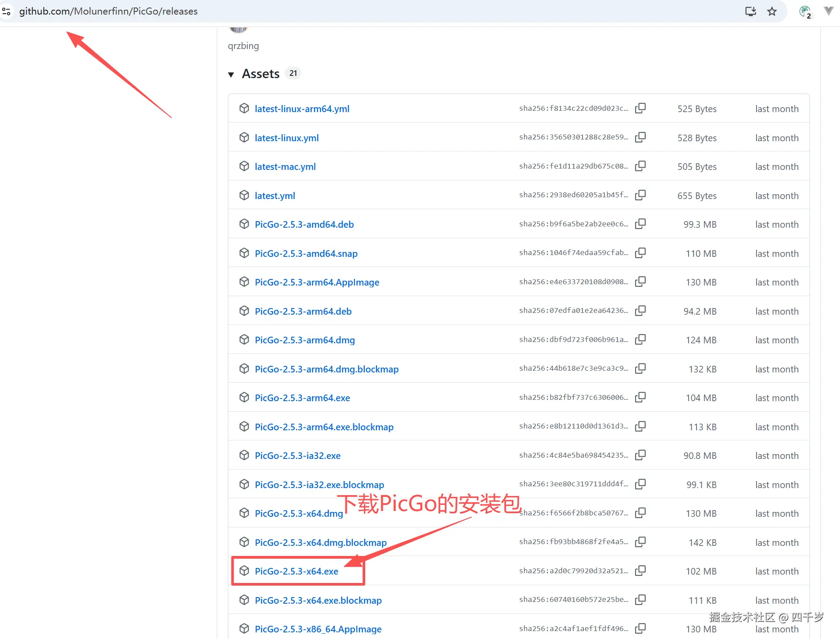View site information icon beside the URL
Screen dimensions: 840x639
click(x=7, y=11)
